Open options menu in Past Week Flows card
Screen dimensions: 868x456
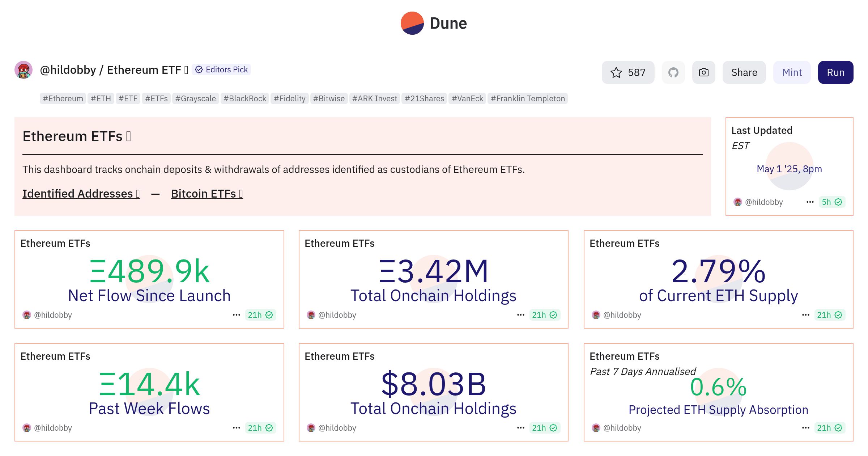(x=237, y=428)
